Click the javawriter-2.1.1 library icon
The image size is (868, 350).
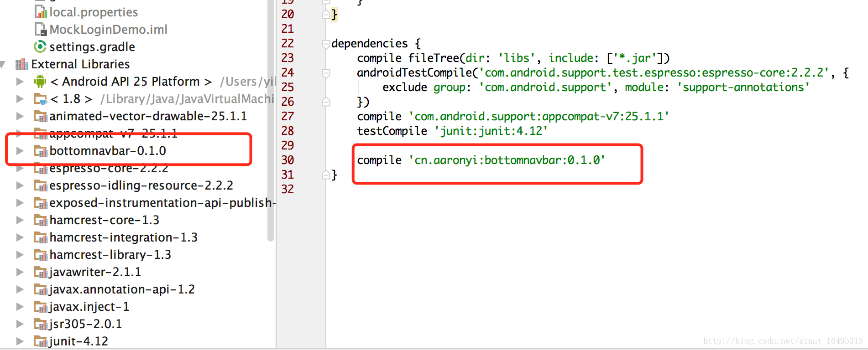point(41,272)
